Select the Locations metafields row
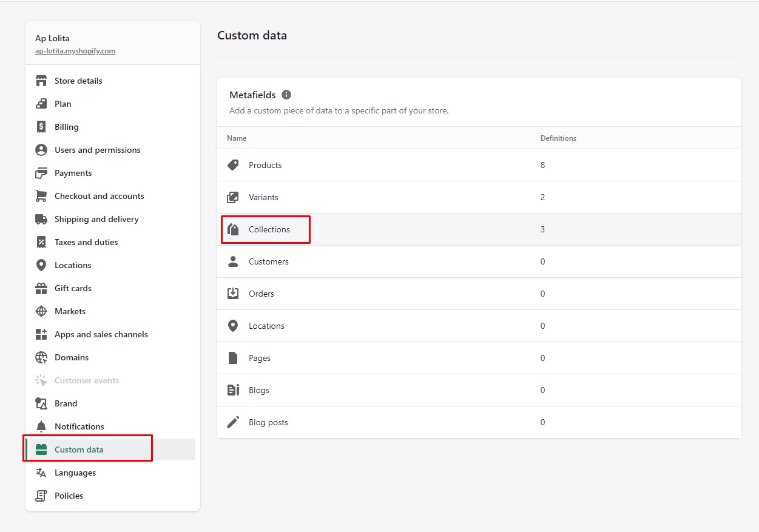Viewport: 759px width, 532px height. pyautogui.click(x=266, y=326)
